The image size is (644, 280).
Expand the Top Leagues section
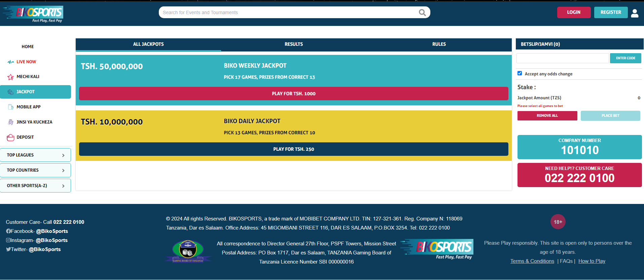click(36, 155)
